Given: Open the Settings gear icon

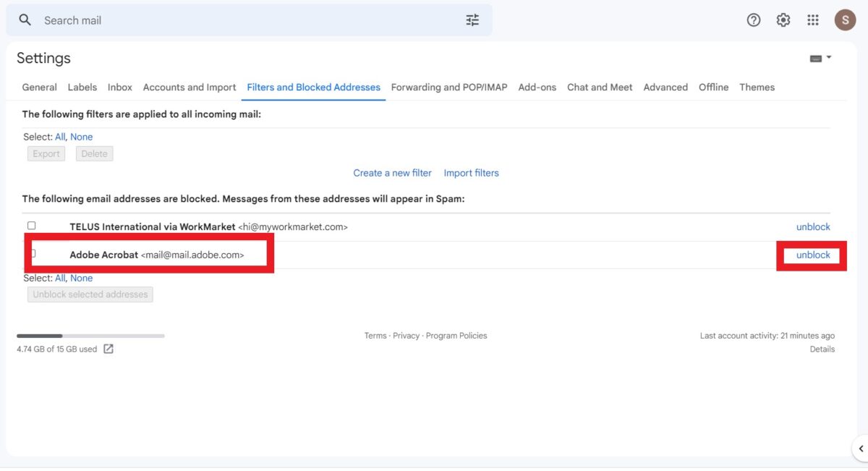Looking at the screenshot, I should [783, 20].
